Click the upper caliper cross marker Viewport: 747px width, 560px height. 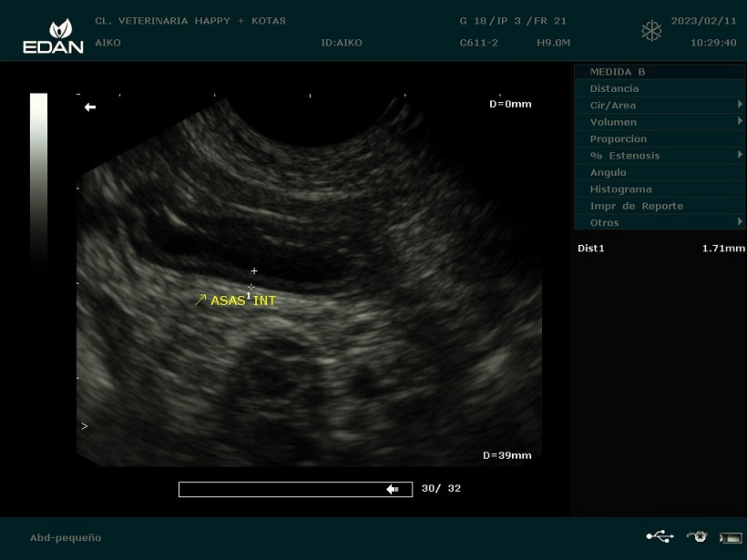pos(254,271)
